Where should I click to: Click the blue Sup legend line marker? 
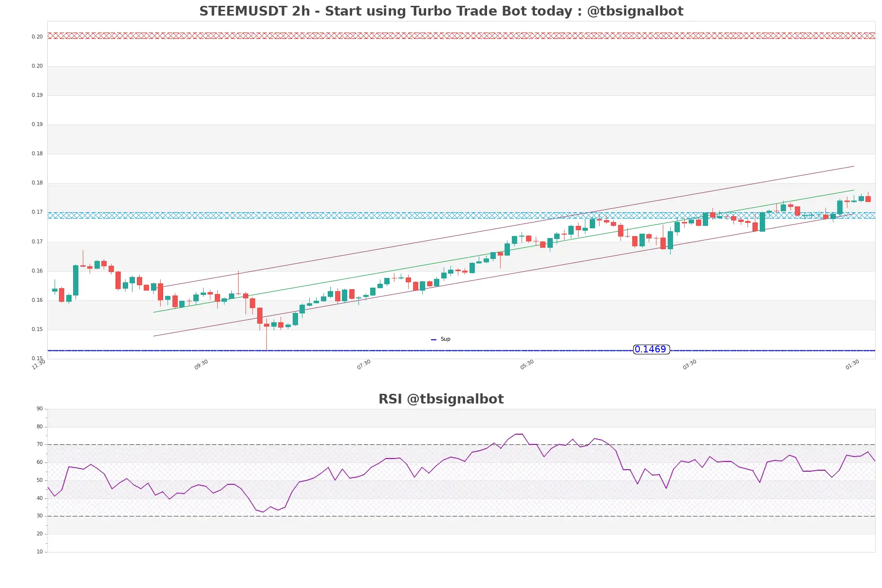click(433, 340)
